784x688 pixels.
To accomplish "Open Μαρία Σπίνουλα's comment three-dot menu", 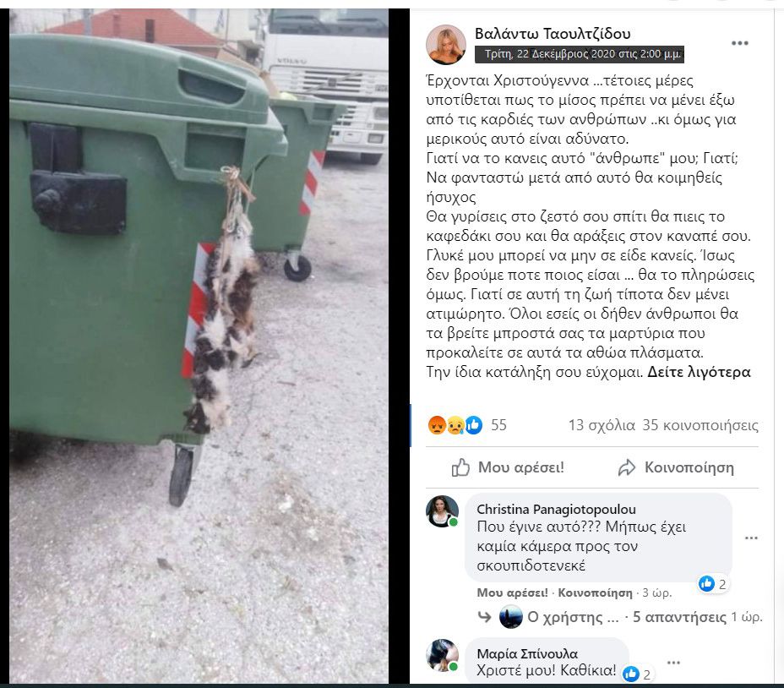I will [673, 663].
